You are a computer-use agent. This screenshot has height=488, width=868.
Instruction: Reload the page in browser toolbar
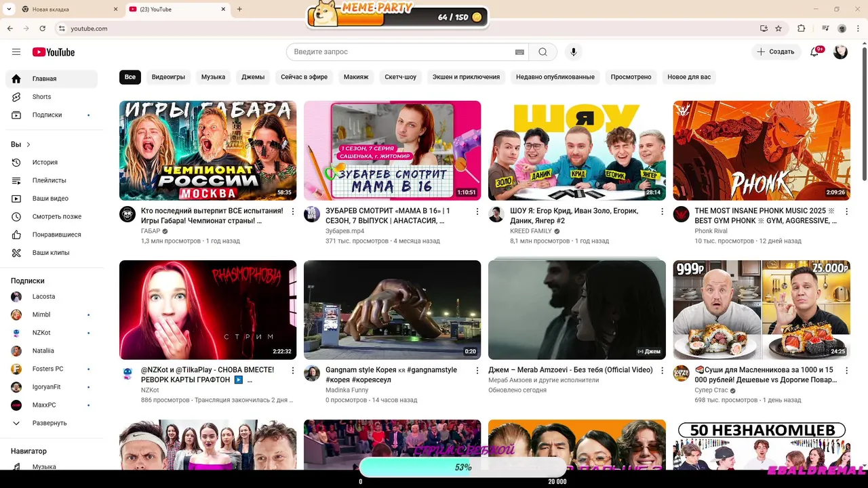[43, 28]
